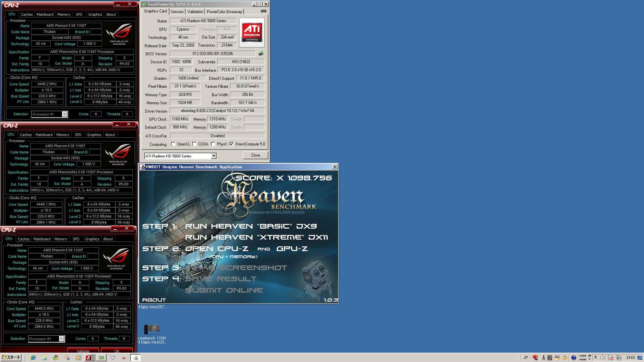Click the BIOS save chip icon in GPU-Z
The height and width of the screenshot is (362, 644).
(261, 53)
